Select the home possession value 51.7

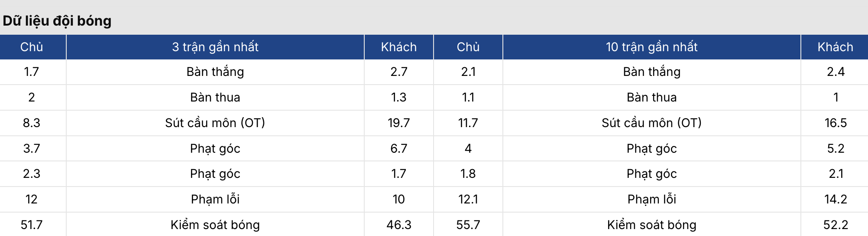click(32, 225)
